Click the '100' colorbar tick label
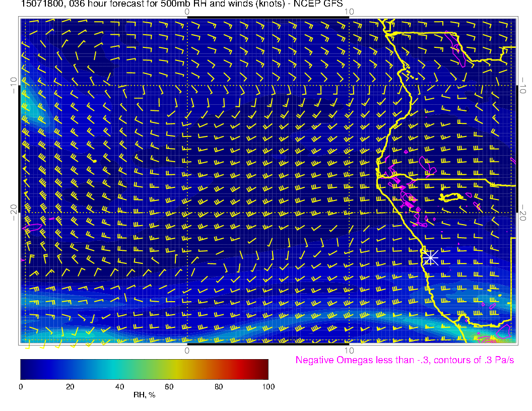The height and width of the screenshot is (411, 532). point(269,387)
